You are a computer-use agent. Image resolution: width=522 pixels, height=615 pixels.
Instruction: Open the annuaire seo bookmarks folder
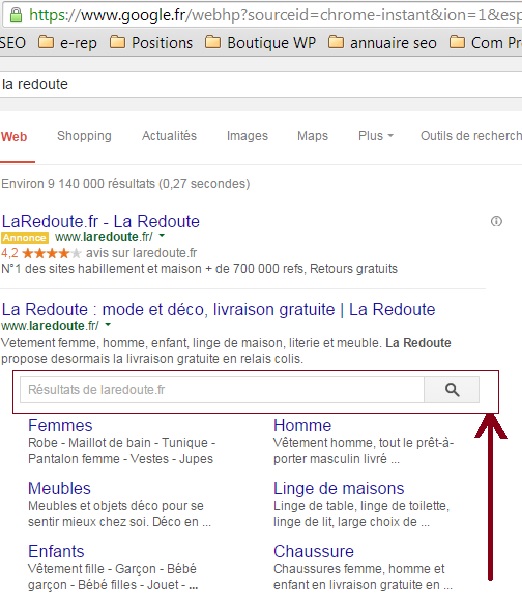(382, 42)
